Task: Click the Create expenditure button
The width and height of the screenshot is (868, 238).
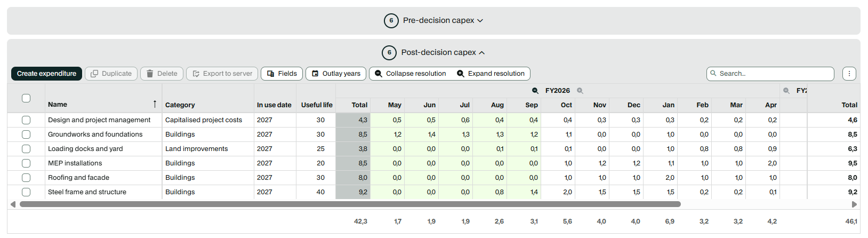Action: click(x=46, y=74)
